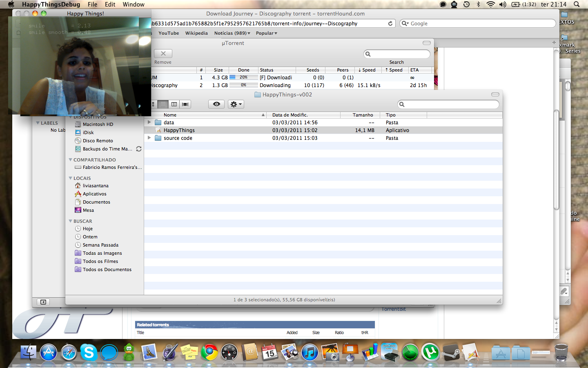Open the Edit menu
This screenshot has height=368, width=588.
(110, 4)
